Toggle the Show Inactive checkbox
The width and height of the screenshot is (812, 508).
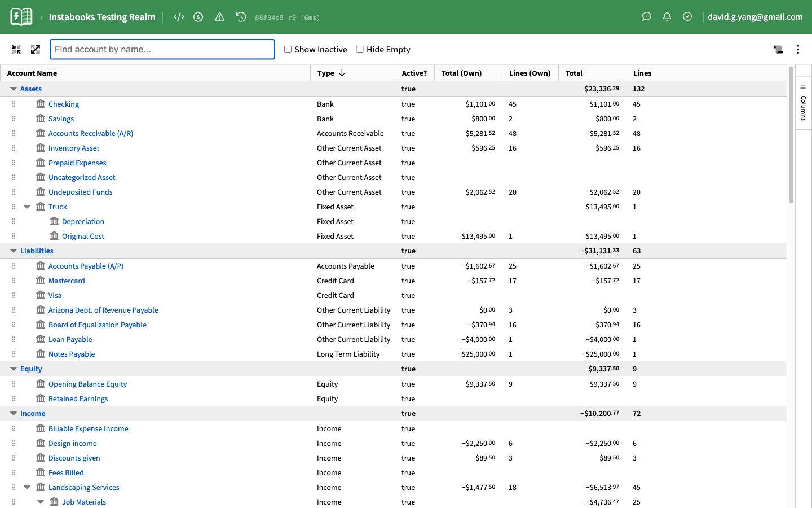[x=288, y=50]
